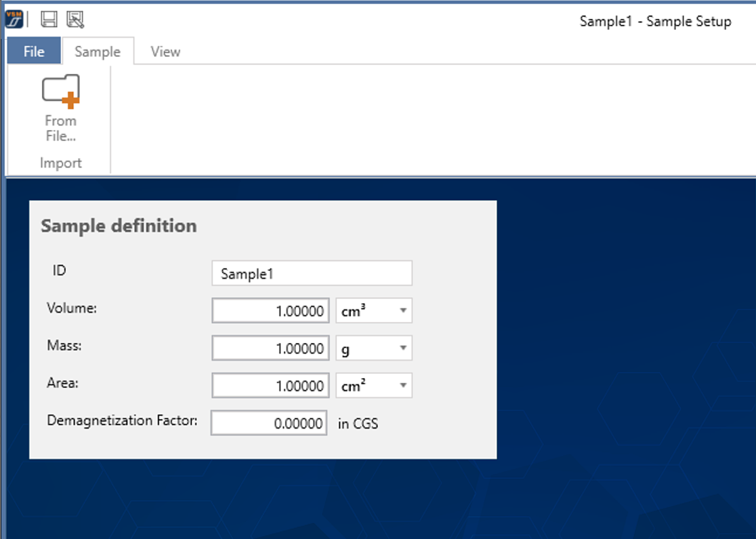Open the View ribbon tab

tap(165, 52)
